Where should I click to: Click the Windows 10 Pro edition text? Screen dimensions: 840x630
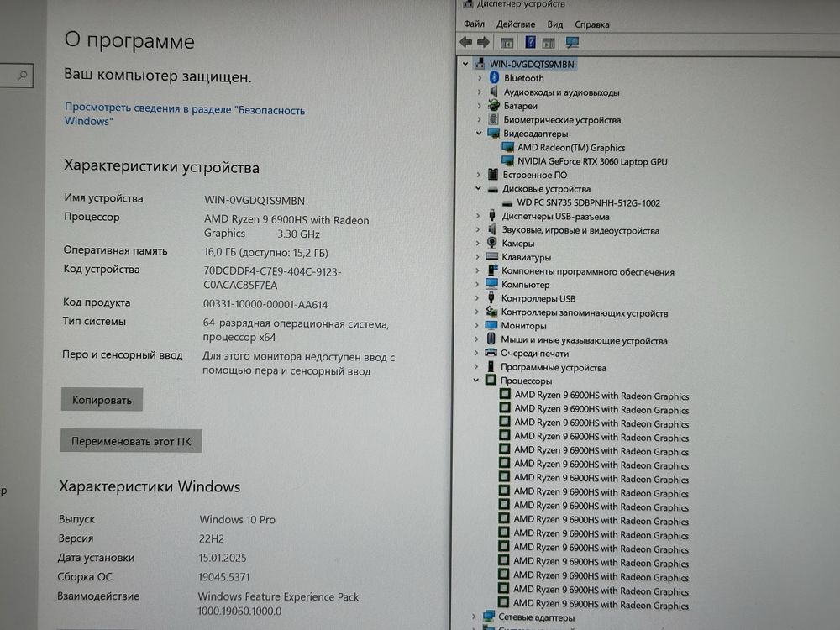238,520
